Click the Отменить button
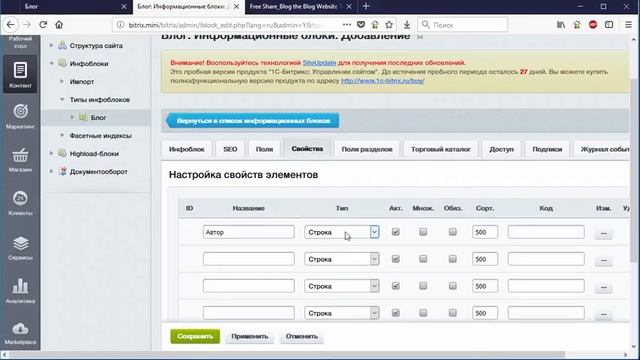640x360 pixels. 302,336
